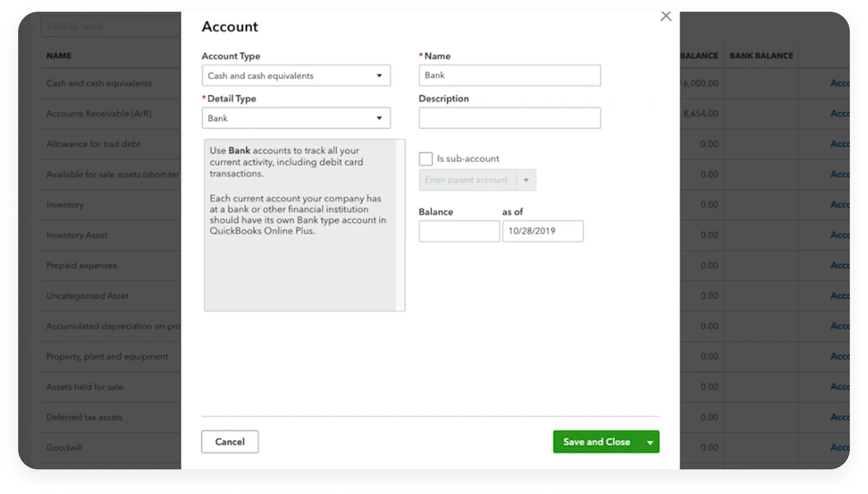Close the Account dialog with the X
Image resolution: width=868 pixels, height=494 pixels.
pos(666,16)
